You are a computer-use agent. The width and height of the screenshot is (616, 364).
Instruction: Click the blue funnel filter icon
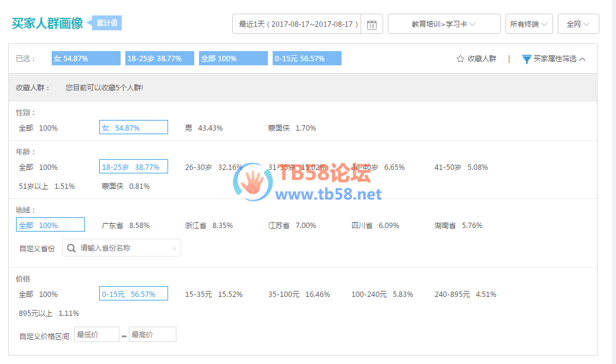pyautogui.click(x=526, y=59)
